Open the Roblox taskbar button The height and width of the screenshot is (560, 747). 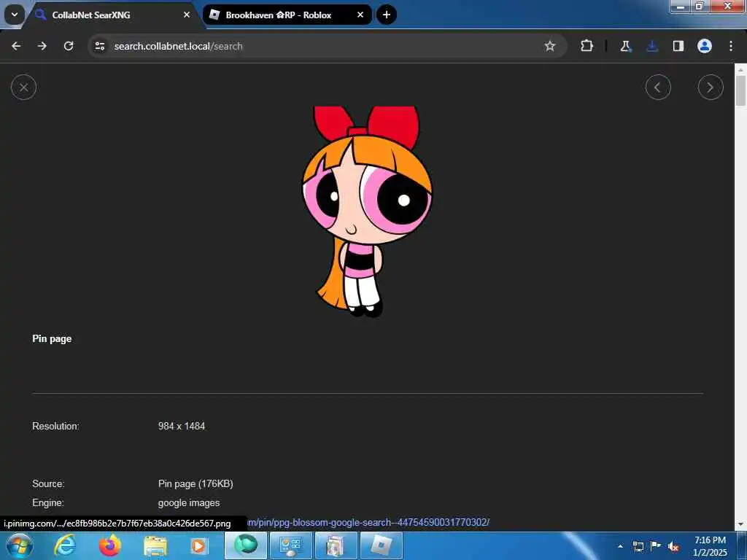point(382,545)
